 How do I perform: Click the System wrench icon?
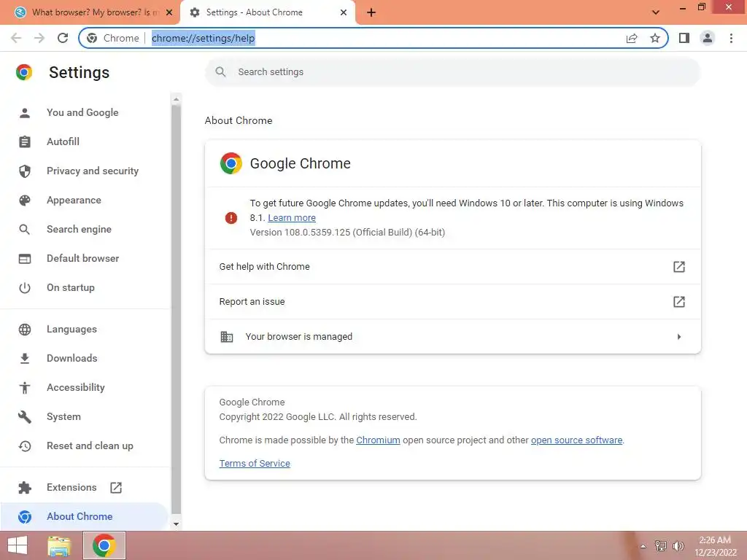tap(24, 416)
